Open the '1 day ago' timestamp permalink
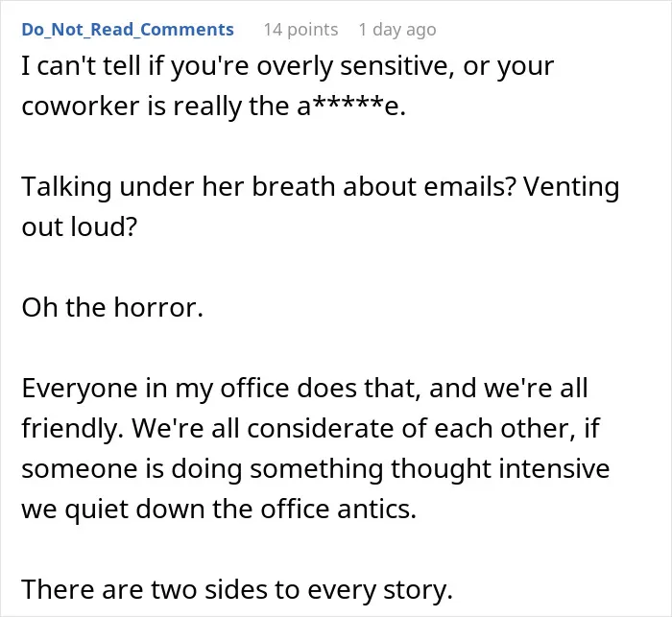 pos(397,30)
